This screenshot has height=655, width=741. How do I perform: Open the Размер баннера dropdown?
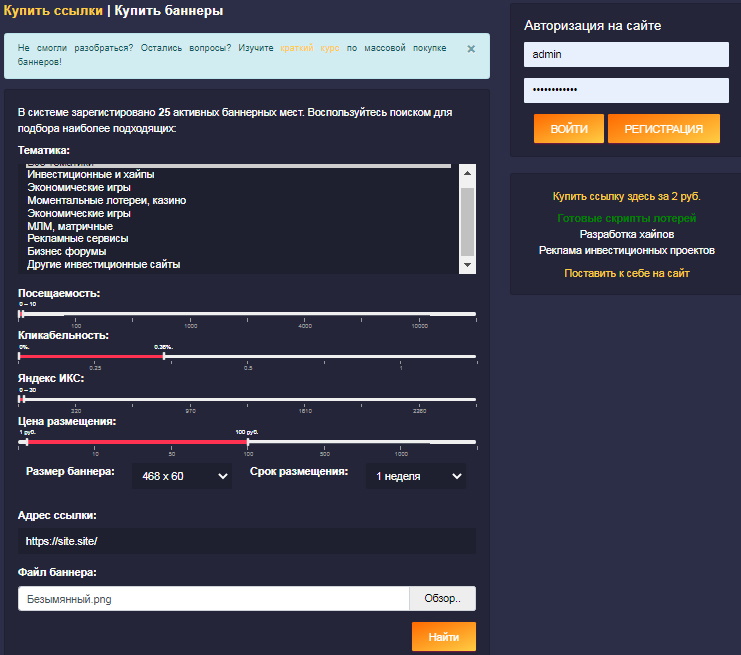coord(182,476)
